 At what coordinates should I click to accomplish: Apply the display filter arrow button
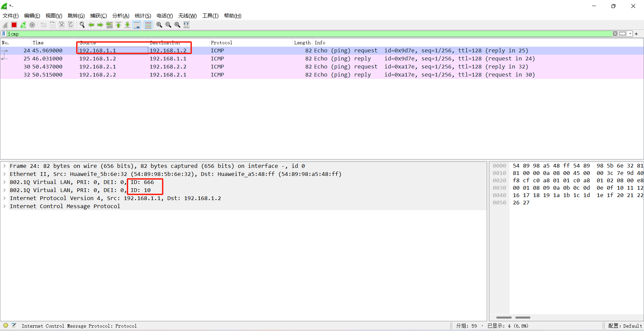(623, 34)
